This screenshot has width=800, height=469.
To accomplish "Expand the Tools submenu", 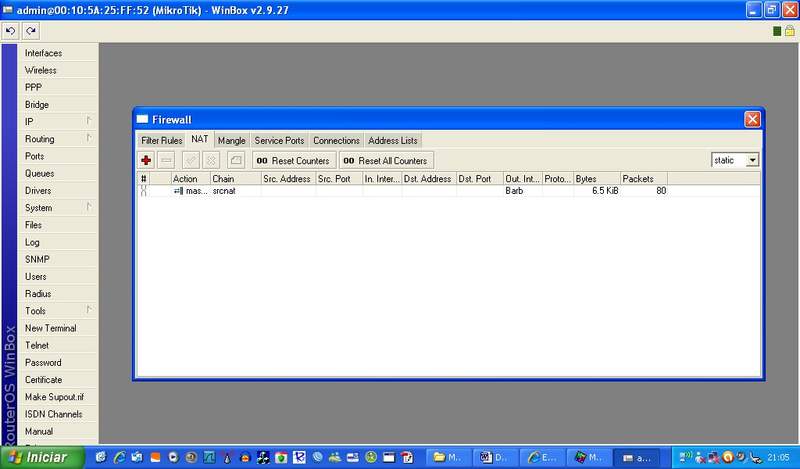I will (58, 311).
